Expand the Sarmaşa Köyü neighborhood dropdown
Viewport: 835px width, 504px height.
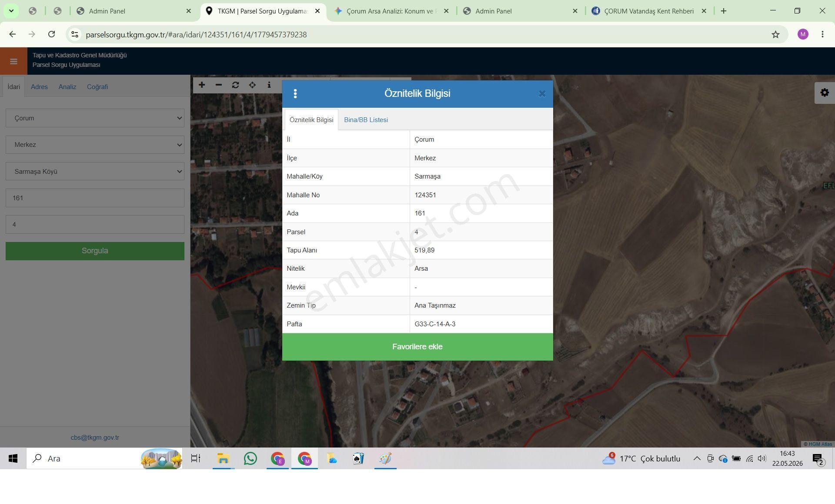pyautogui.click(x=95, y=172)
